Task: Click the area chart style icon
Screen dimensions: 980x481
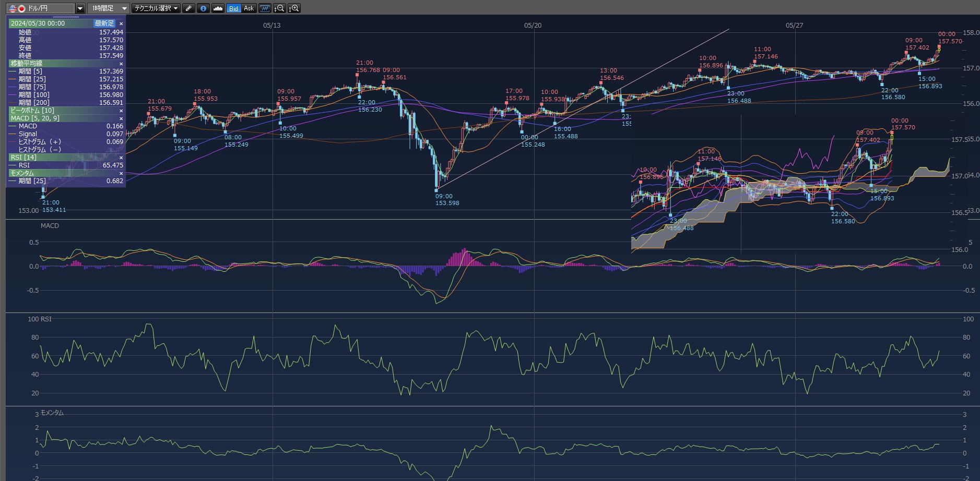Action: click(x=218, y=8)
